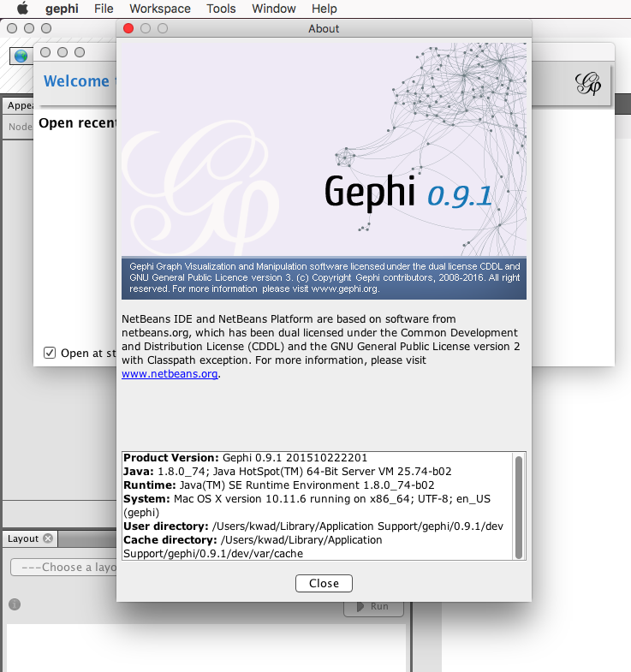Open the www.netbeans.org link
This screenshot has width=631, height=672.
[x=170, y=374]
